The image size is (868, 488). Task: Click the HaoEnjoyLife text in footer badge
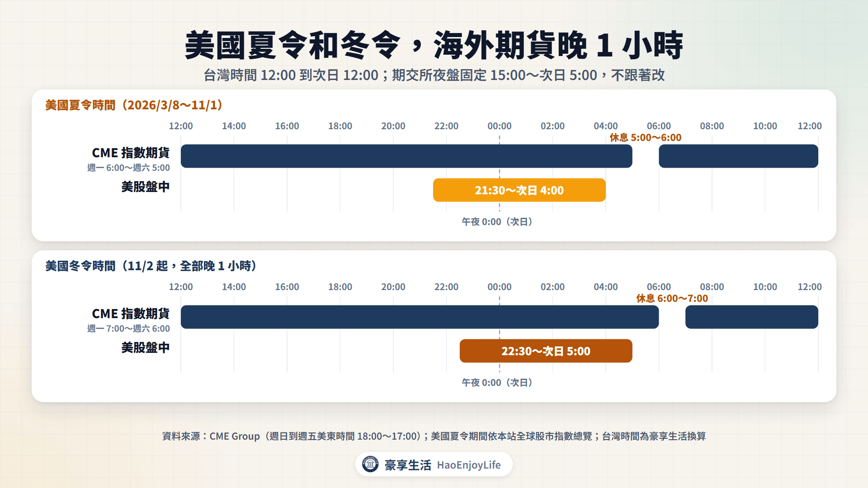click(x=469, y=465)
